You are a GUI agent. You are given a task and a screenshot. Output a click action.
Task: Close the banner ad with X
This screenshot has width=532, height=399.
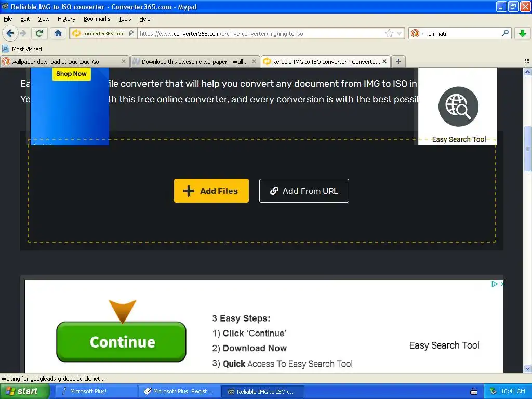point(502,284)
